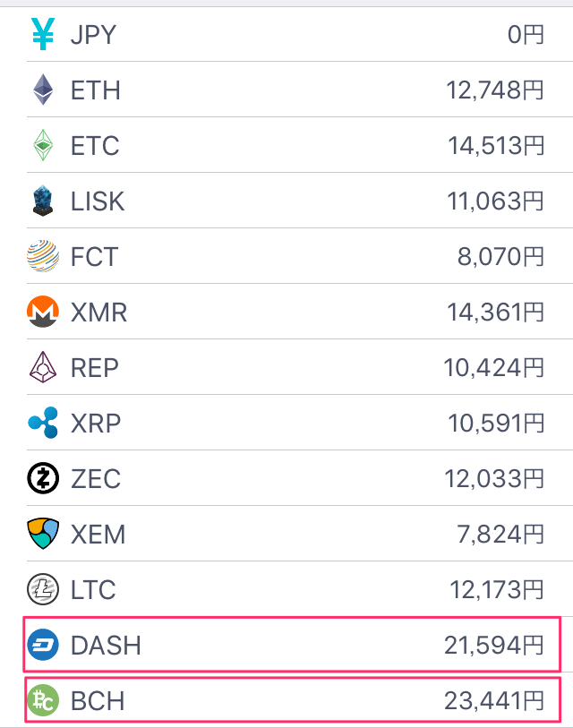Open the XRP amount 10,591円
Viewport: 573px width, 728px height.
tap(495, 423)
